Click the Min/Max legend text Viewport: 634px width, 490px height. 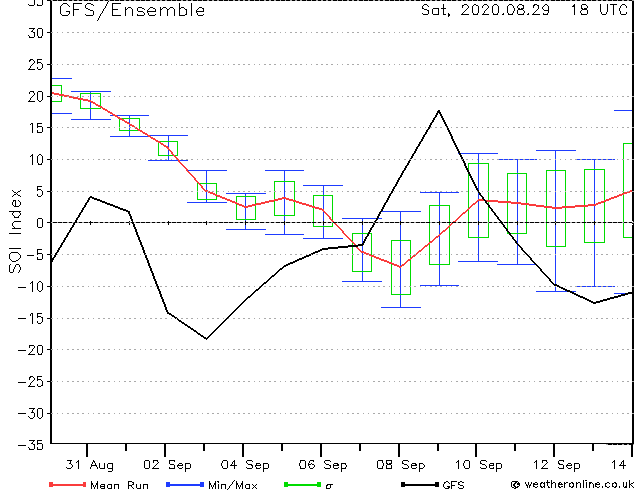click(x=232, y=485)
